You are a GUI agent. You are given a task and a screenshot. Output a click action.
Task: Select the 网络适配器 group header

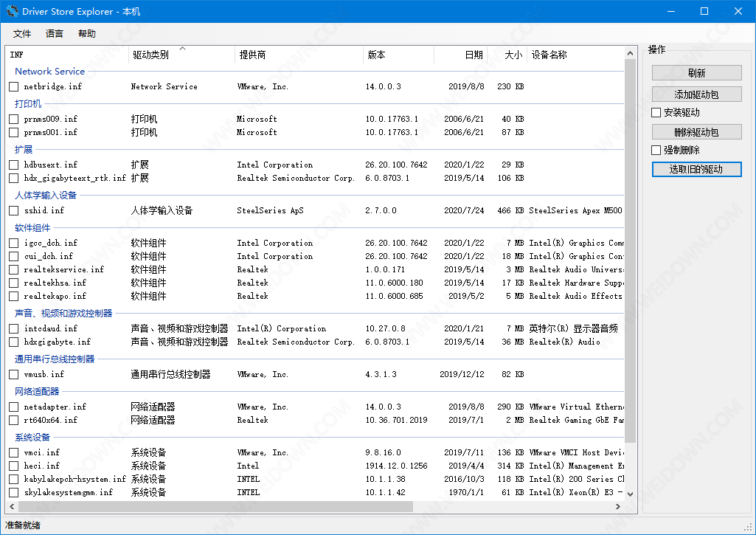(37, 392)
